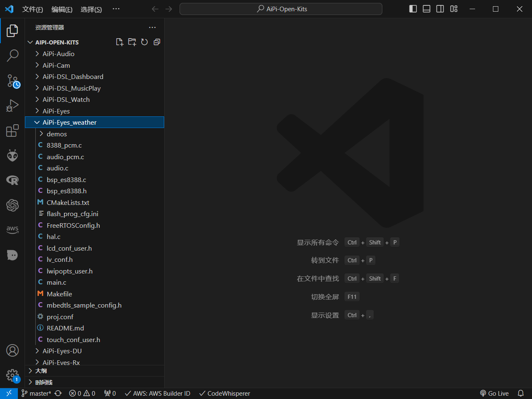Open bsp_es8388.h file

(x=95, y=191)
